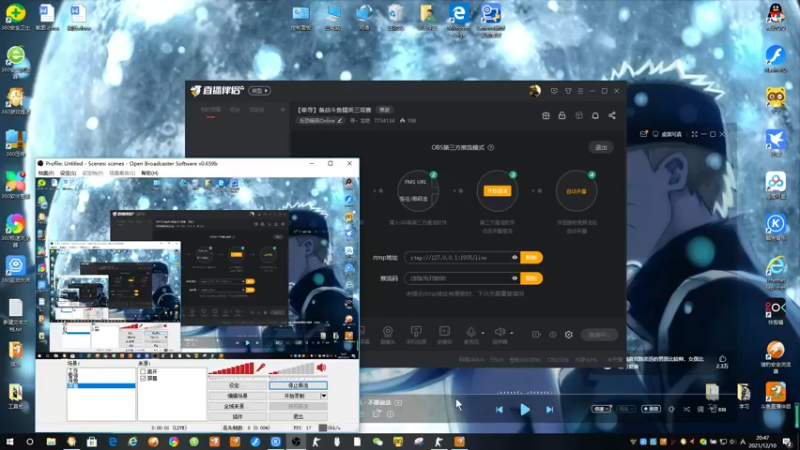Click the Stop Streaming button in OBS

pos(298,386)
